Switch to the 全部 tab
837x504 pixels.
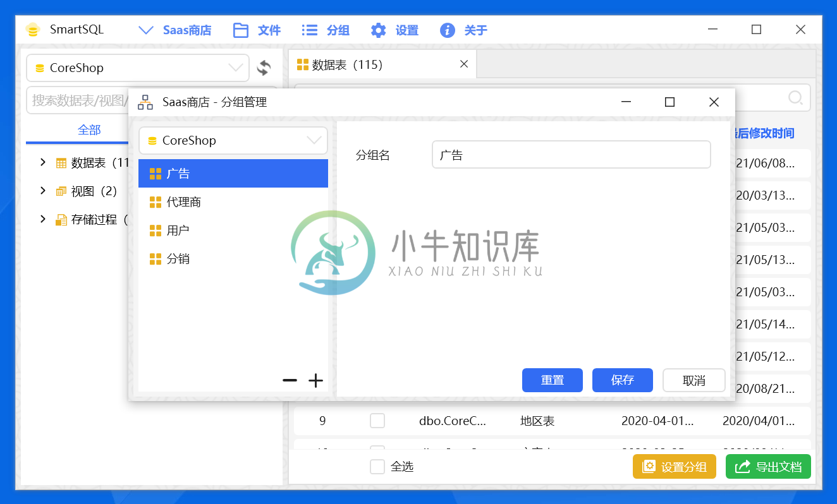pyautogui.click(x=89, y=130)
